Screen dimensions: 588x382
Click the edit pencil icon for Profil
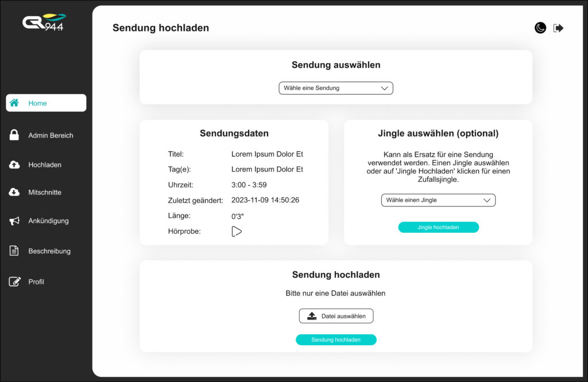(14, 281)
